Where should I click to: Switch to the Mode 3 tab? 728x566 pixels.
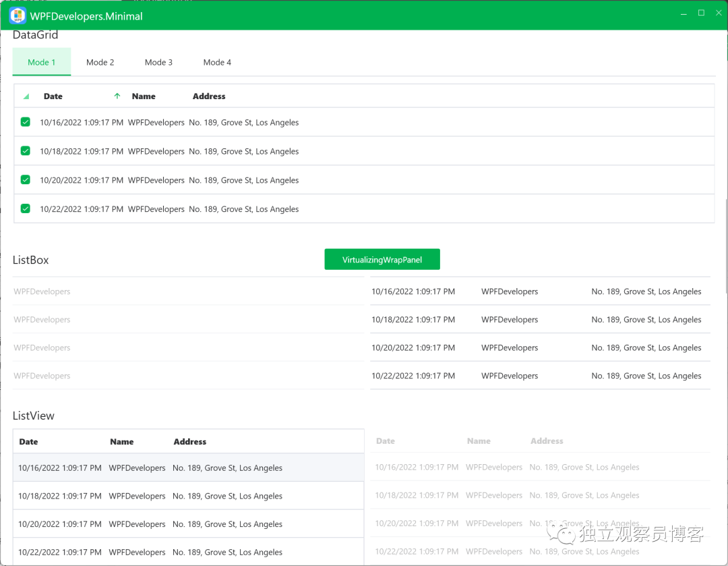click(x=159, y=62)
